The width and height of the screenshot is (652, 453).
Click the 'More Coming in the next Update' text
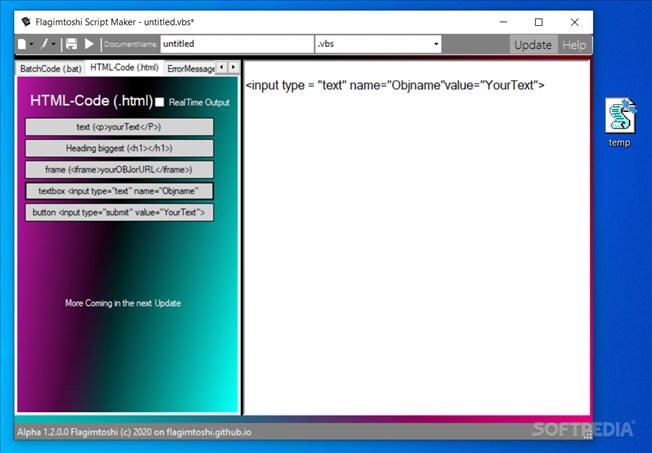click(123, 303)
